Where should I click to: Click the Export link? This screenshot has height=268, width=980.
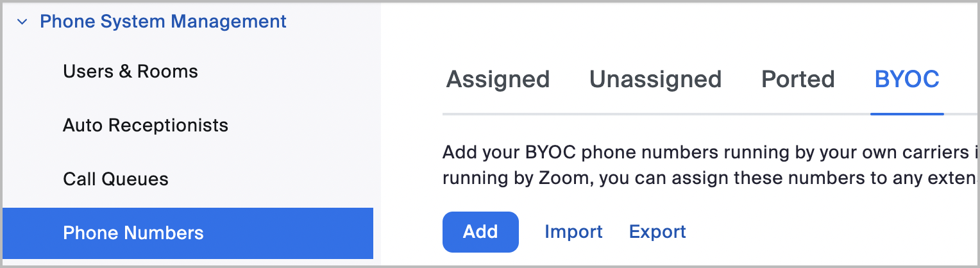[x=657, y=231]
